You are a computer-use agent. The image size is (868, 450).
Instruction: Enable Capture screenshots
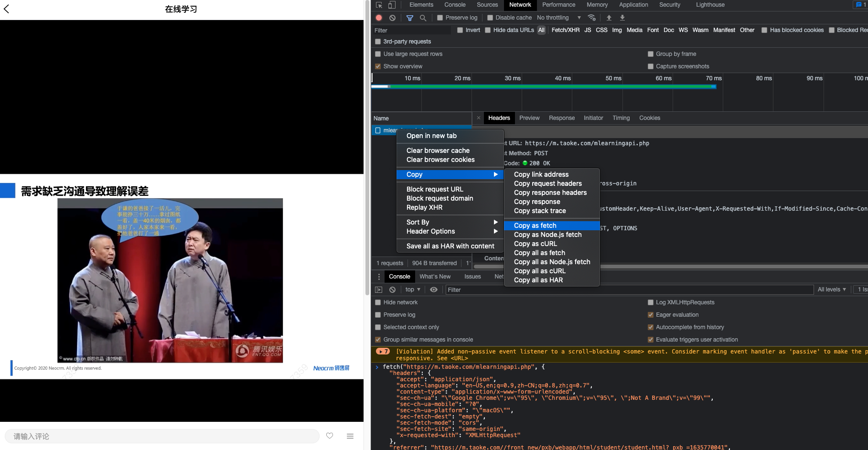tap(651, 66)
